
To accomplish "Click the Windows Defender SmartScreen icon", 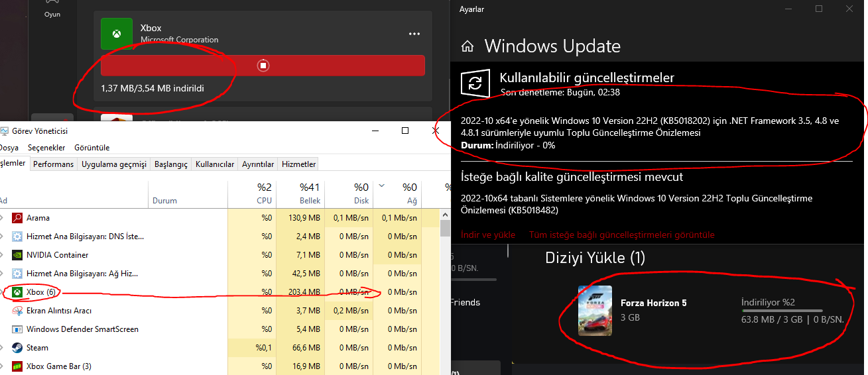I will (17, 329).
